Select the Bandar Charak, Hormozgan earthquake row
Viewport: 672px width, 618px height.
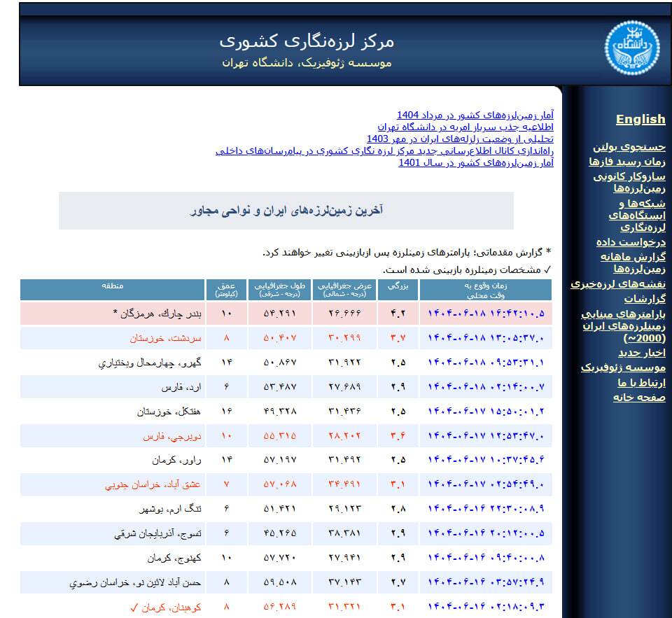pyautogui.click(x=280, y=313)
